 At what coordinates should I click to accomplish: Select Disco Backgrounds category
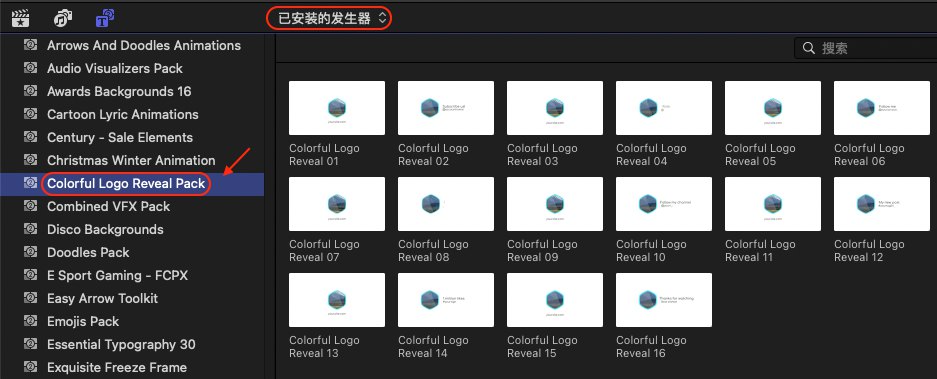[105, 230]
